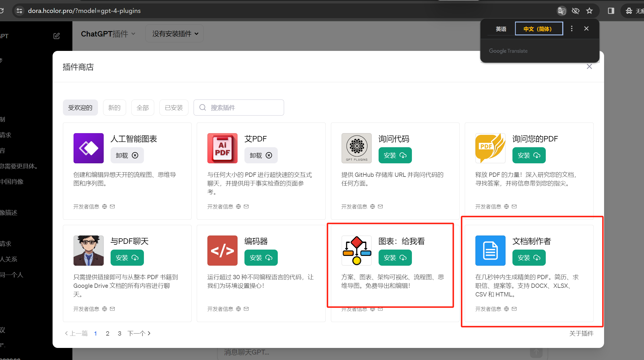Image resolution: width=644 pixels, height=360 pixels.
Task: Toggle the eye visibility icon in address bar
Action: point(576,11)
